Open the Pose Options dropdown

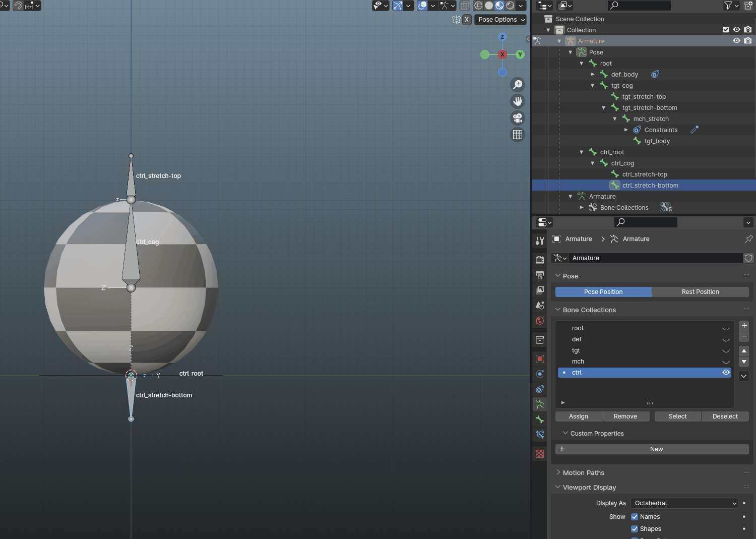pyautogui.click(x=500, y=20)
